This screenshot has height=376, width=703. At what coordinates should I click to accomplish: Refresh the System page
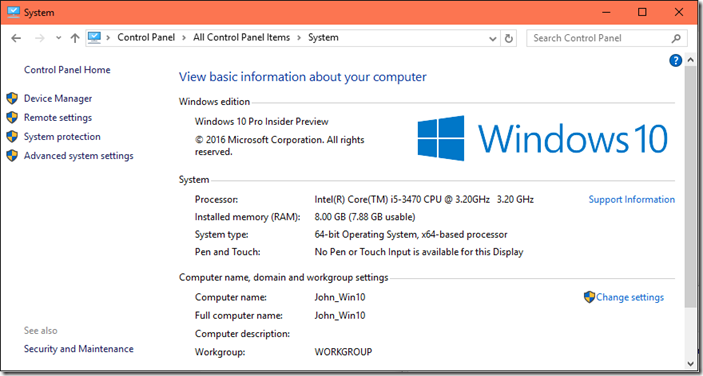pyautogui.click(x=508, y=39)
